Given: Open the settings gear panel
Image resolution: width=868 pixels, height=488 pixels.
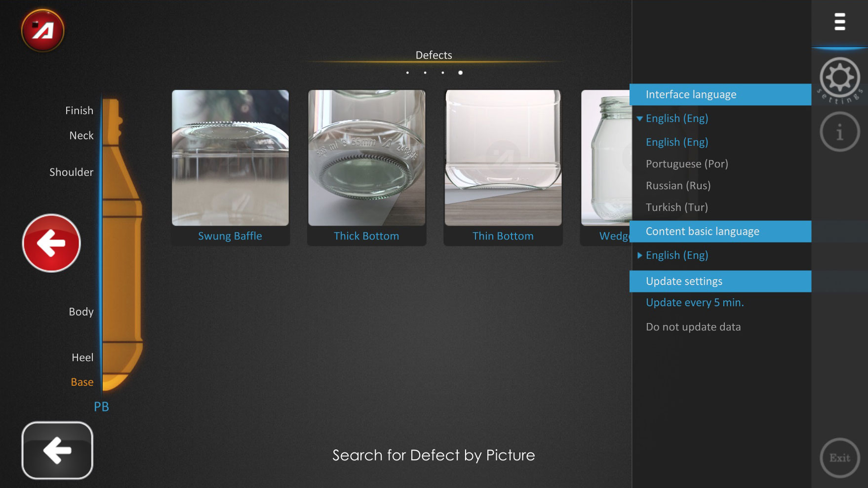Looking at the screenshot, I should point(839,78).
